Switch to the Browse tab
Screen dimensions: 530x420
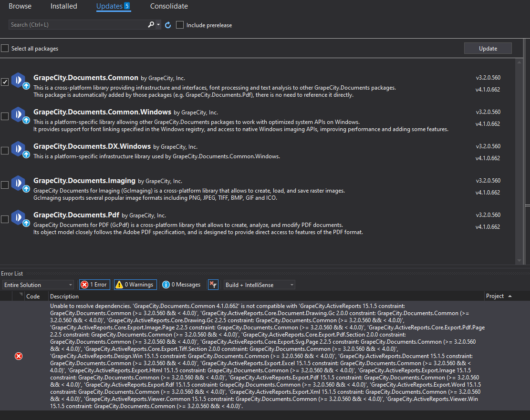pyautogui.click(x=20, y=6)
